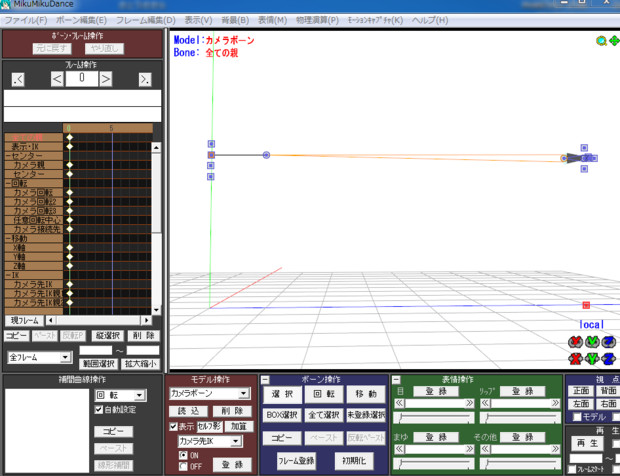Image resolution: width=620 pixels, height=476 pixels.
Task: Click the 目 expression slider track
Action: tap(433, 416)
